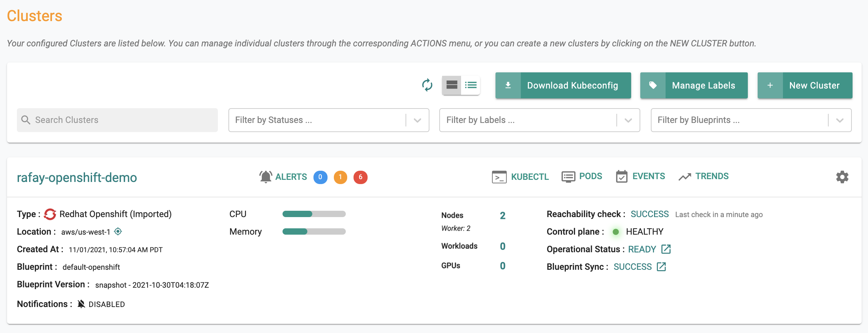The image size is (868, 333).
Task: Open cluster settings gear menu
Action: 842,177
